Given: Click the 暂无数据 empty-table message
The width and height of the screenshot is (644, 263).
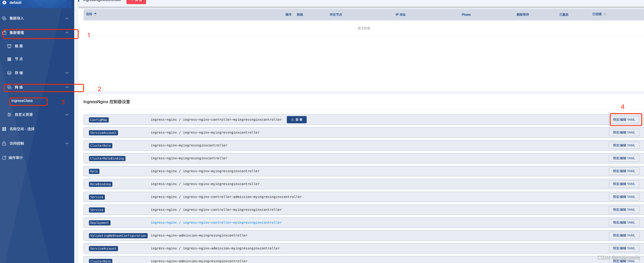Looking at the screenshot, I should click(364, 28).
